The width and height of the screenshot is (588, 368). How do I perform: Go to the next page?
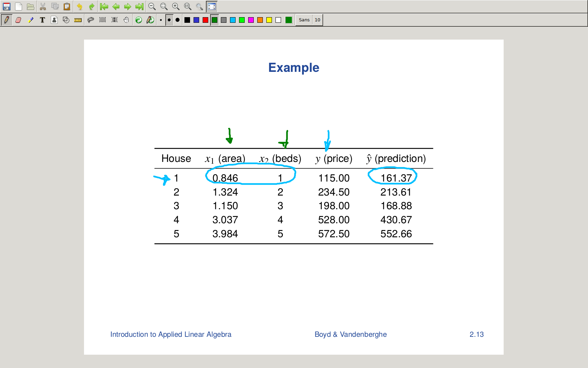coord(128,7)
